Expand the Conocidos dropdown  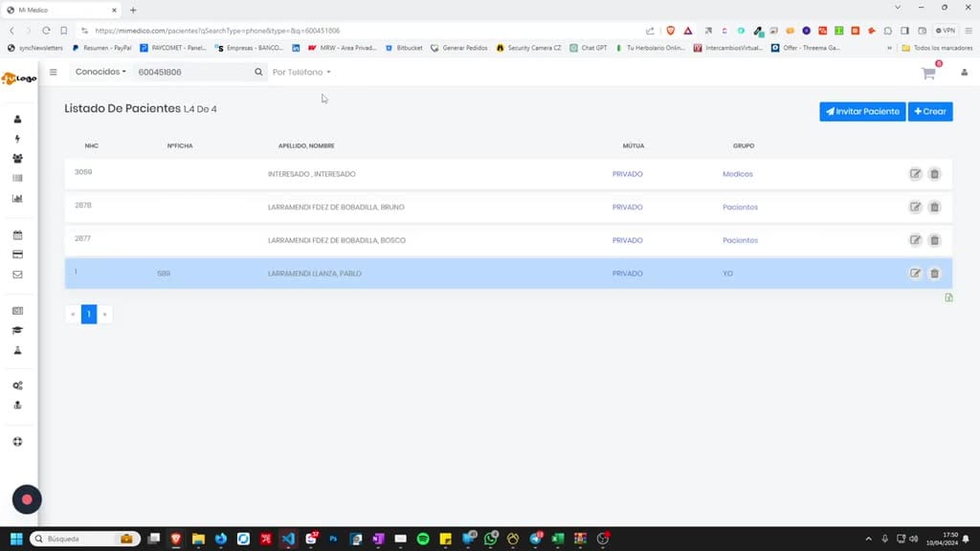click(100, 72)
